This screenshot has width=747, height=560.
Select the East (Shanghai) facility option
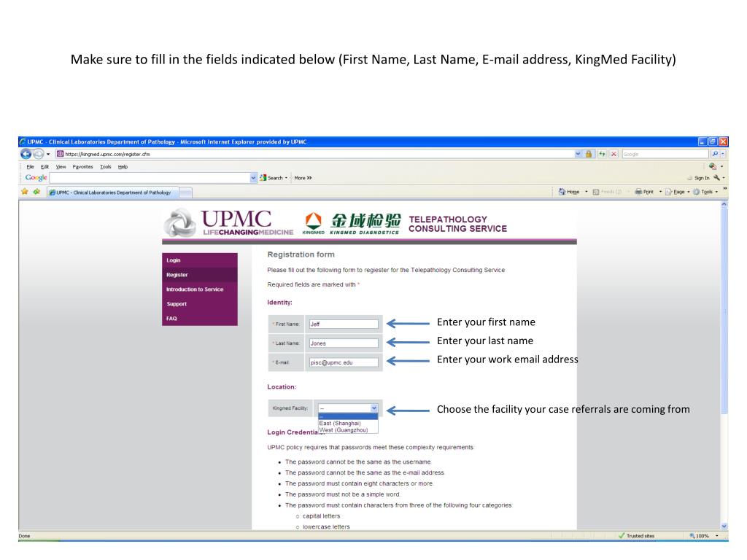coord(340,422)
